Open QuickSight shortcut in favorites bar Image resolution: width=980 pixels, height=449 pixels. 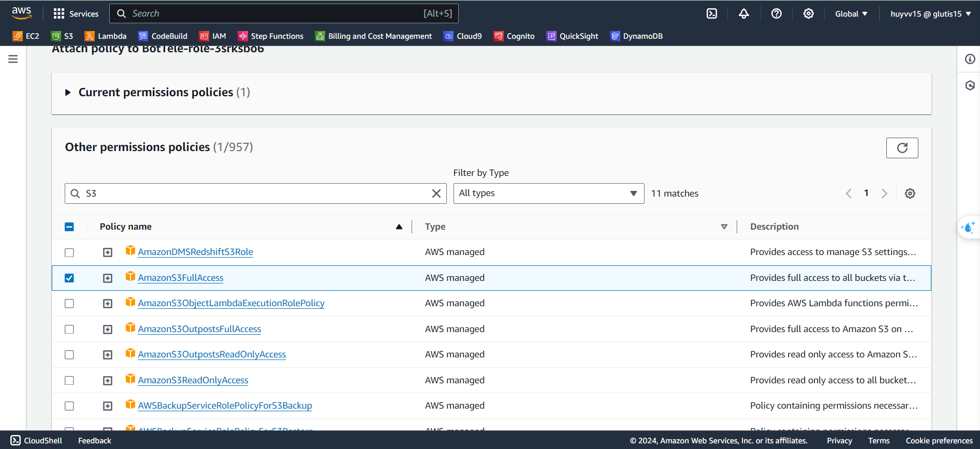click(573, 36)
